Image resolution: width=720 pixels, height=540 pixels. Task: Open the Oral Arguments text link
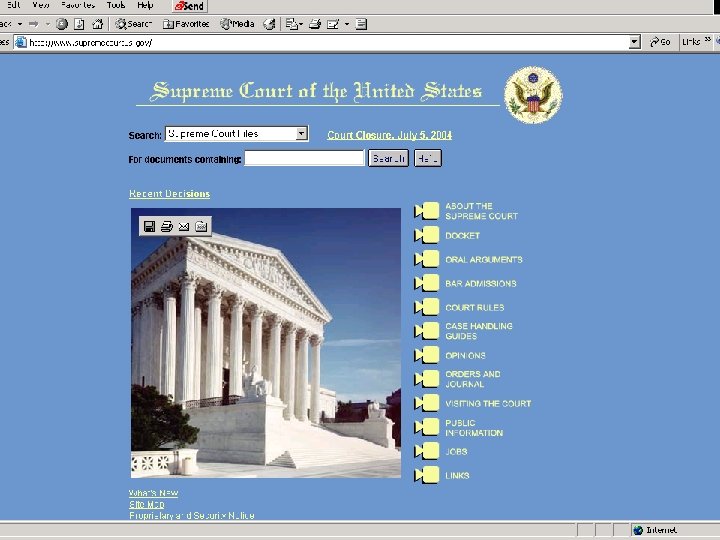coord(484,259)
